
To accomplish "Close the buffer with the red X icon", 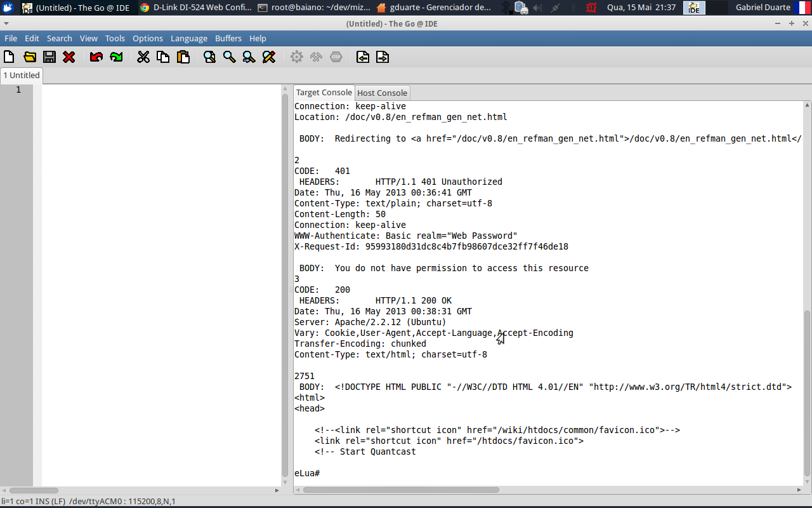I will (69, 57).
